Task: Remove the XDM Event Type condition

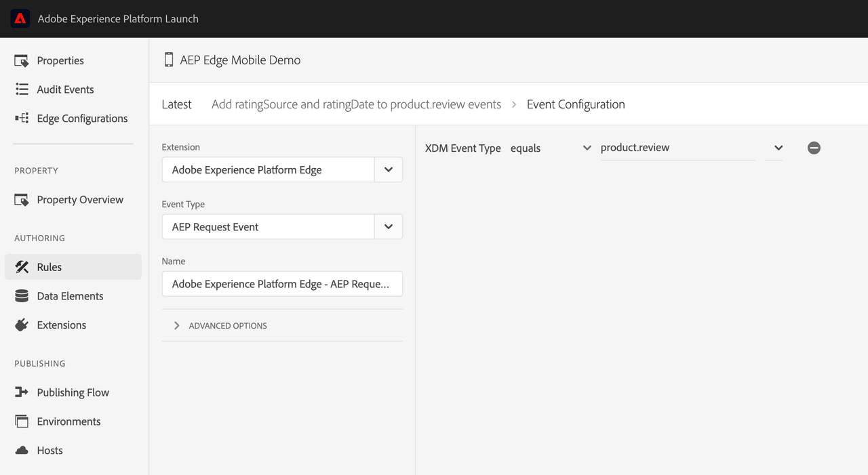Action: 814,148
